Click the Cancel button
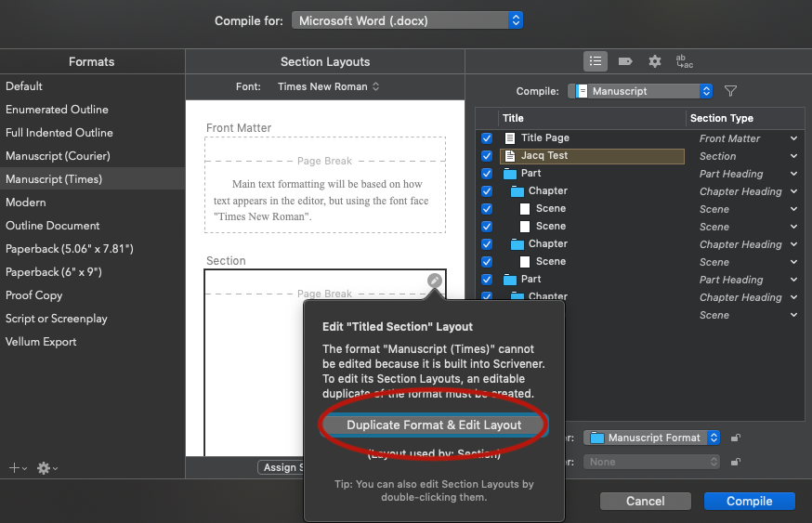This screenshot has width=812, height=523. 646,501
